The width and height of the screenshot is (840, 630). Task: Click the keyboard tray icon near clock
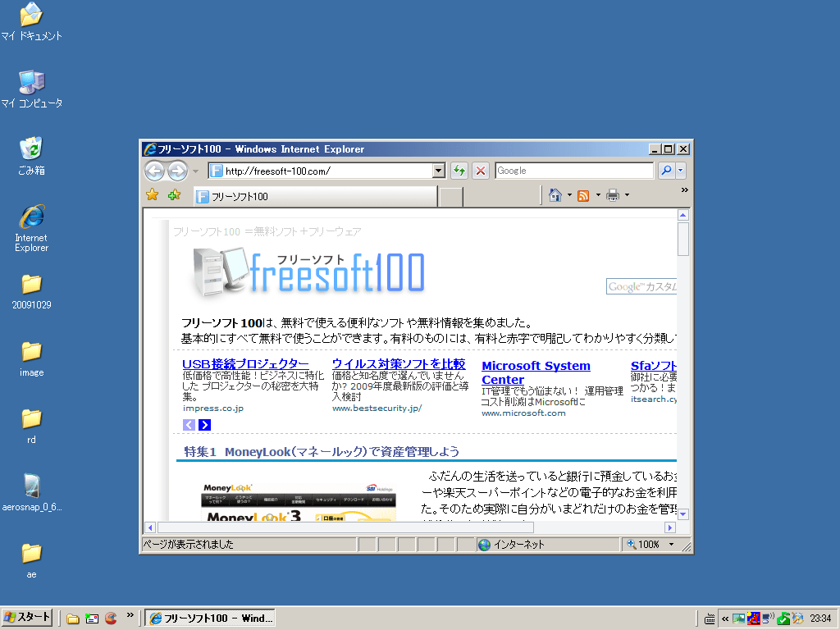point(710,619)
